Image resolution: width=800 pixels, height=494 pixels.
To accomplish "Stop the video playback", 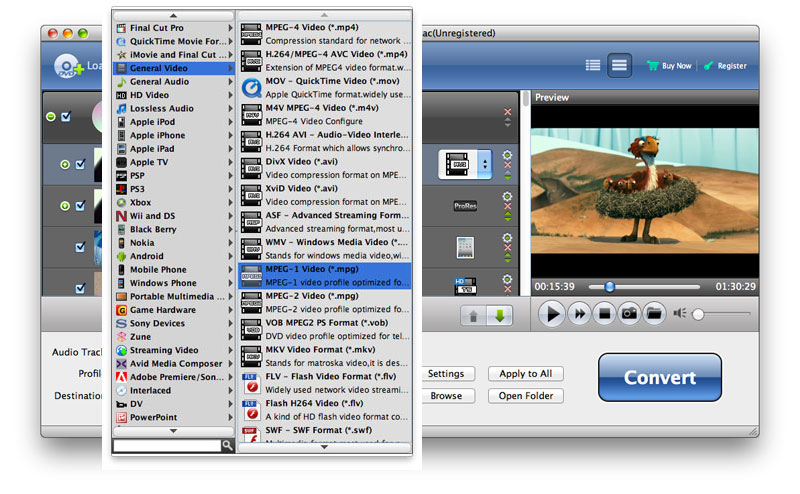I will tap(603, 314).
